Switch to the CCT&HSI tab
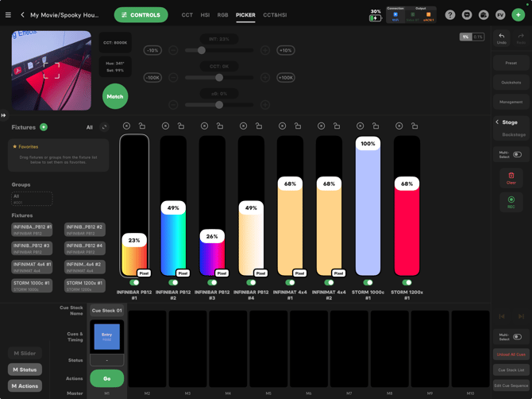The image size is (532, 399). point(275,15)
